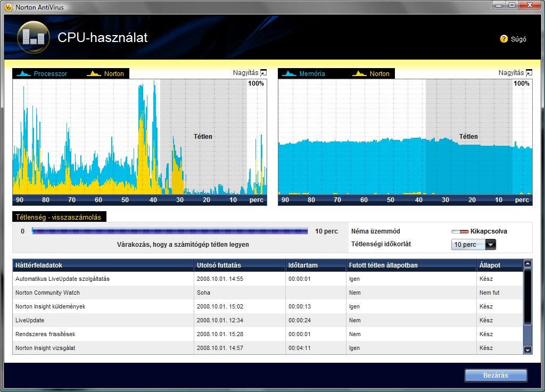The width and height of the screenshot is (545, 392).
Task: Click the duration 00:00:13 cell
Action: [x=300, y=306]
